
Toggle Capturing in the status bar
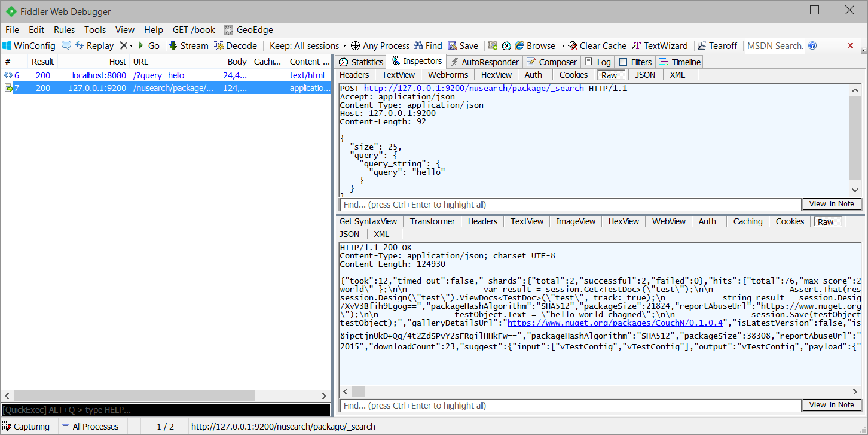[x=26, y=427]
